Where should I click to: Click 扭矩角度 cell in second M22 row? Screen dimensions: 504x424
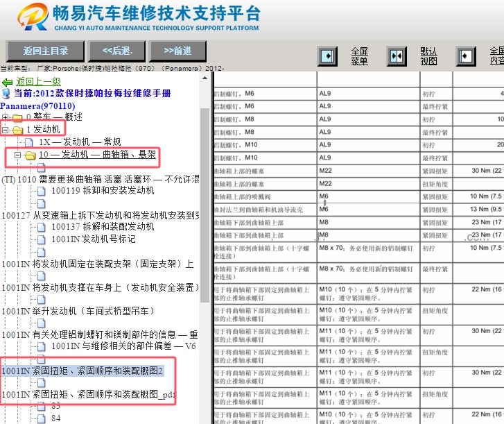tap(436, 184)
